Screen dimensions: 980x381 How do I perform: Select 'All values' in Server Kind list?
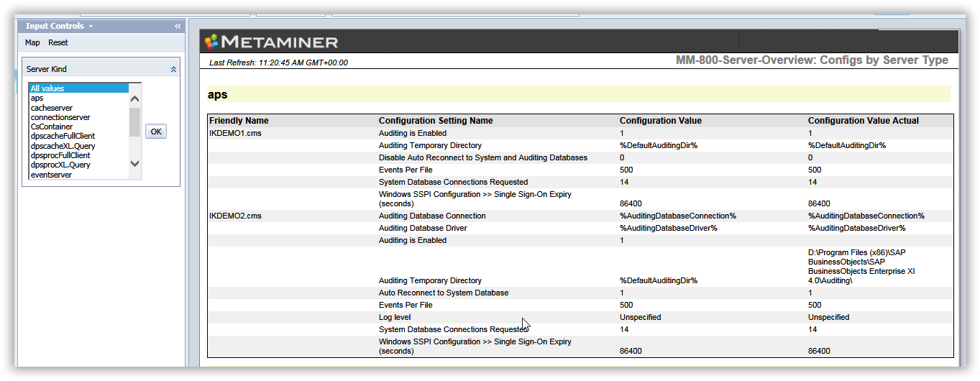click(x=78, y=88)
